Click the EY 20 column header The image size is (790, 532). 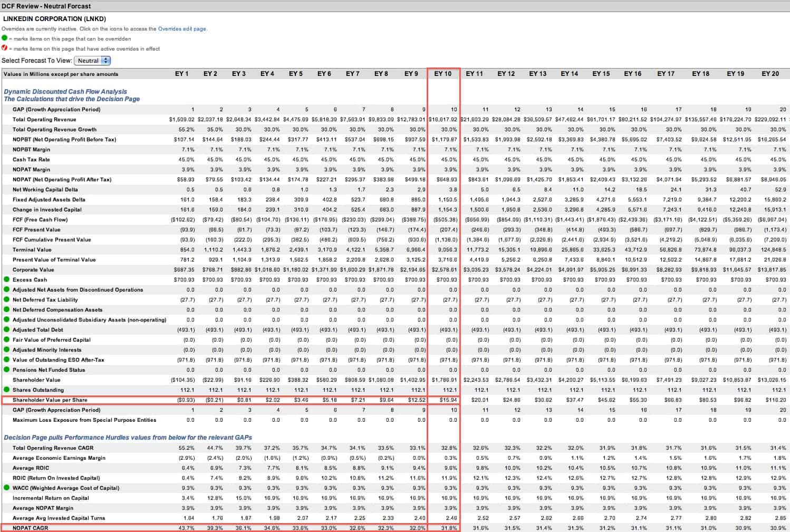[x=770, y=74]
